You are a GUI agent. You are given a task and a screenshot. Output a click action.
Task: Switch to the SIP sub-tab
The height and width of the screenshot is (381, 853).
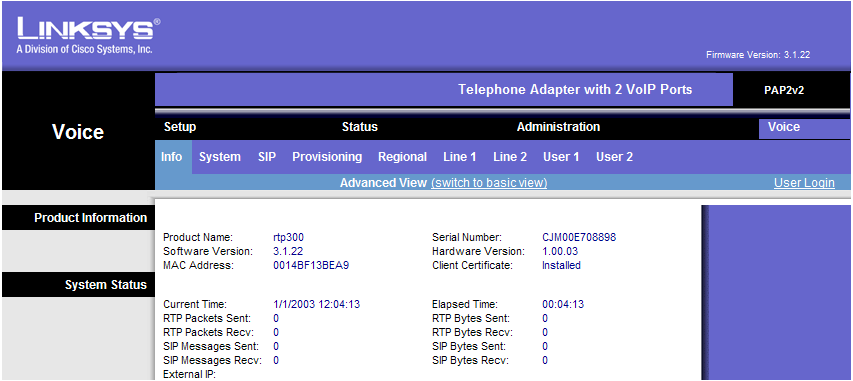[267, 157]
